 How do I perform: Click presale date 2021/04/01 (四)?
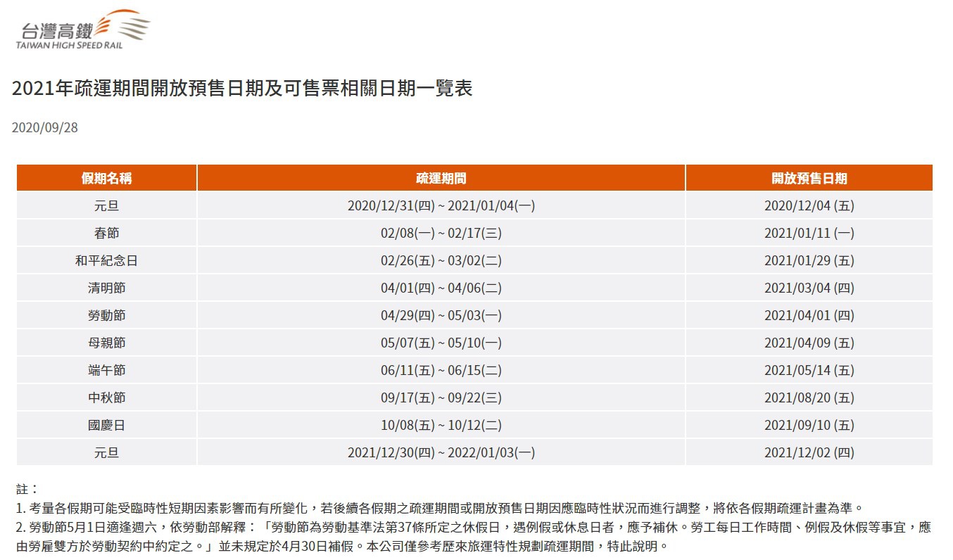coord(809,315)
